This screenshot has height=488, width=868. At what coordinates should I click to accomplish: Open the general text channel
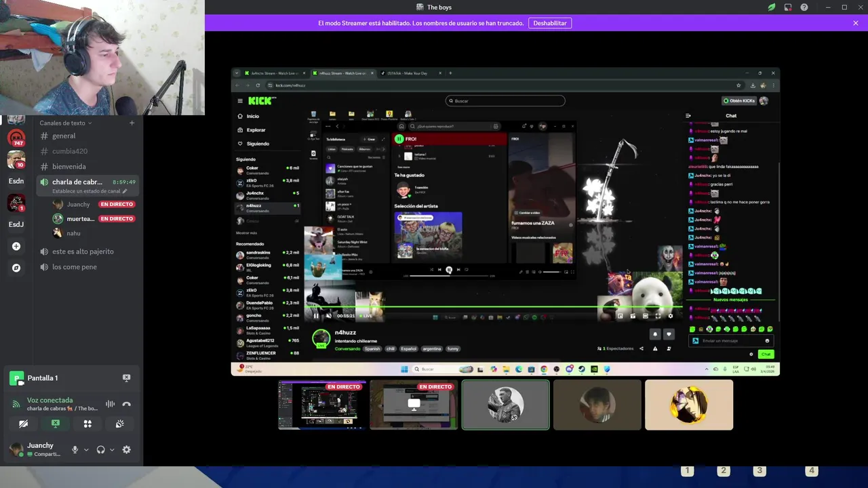click(88, 136)
